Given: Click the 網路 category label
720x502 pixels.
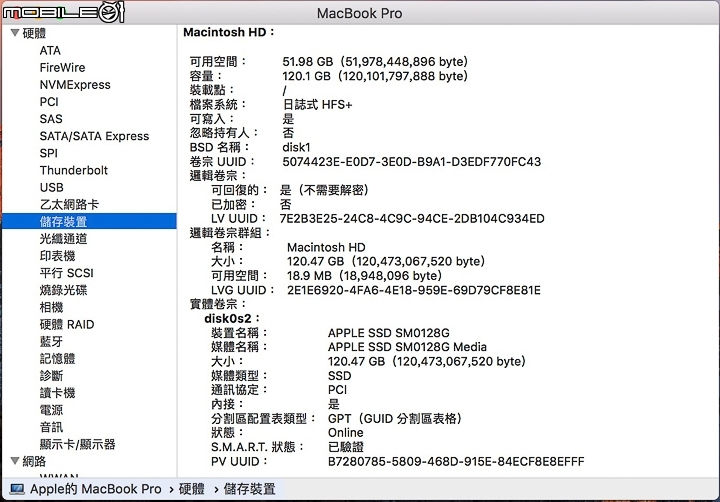Looking at the screenshot, I should 34,461.
